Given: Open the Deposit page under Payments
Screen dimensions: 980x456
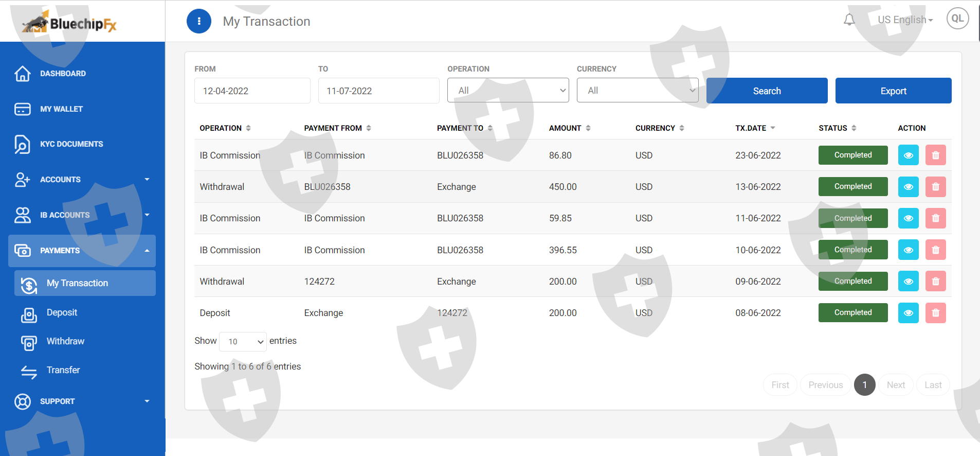Looking at the screenshot, I should point(62,313).
